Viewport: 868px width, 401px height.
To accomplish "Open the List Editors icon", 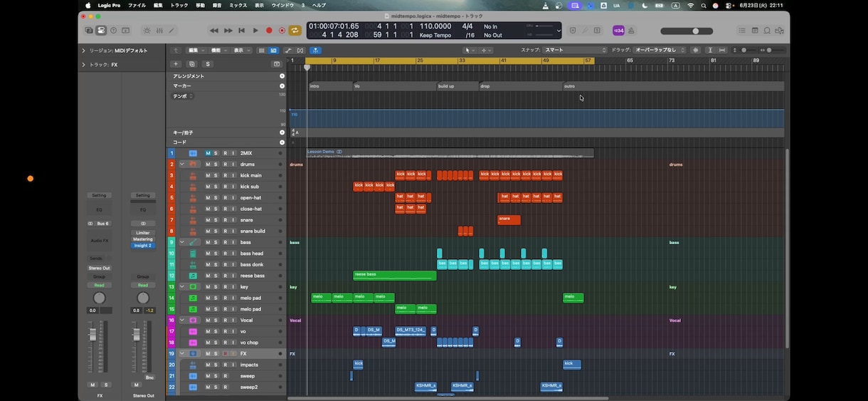I will (742, 31).
